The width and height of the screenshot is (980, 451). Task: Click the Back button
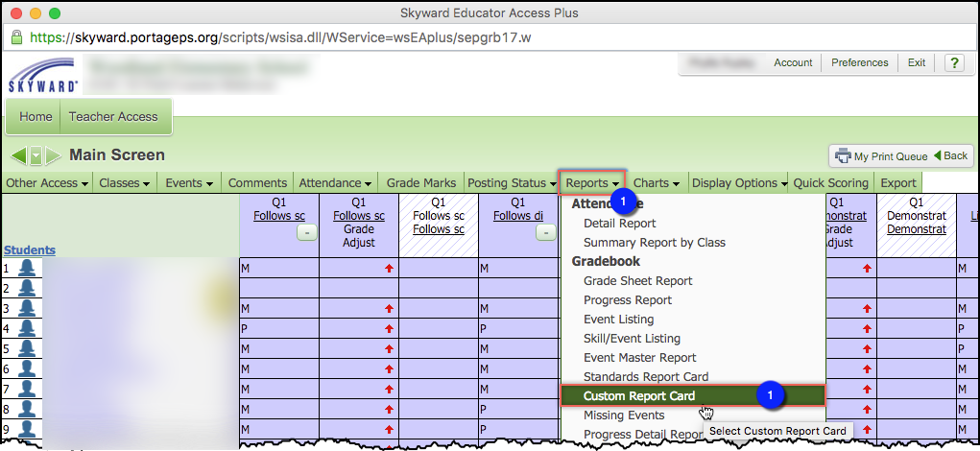point(950,156)
